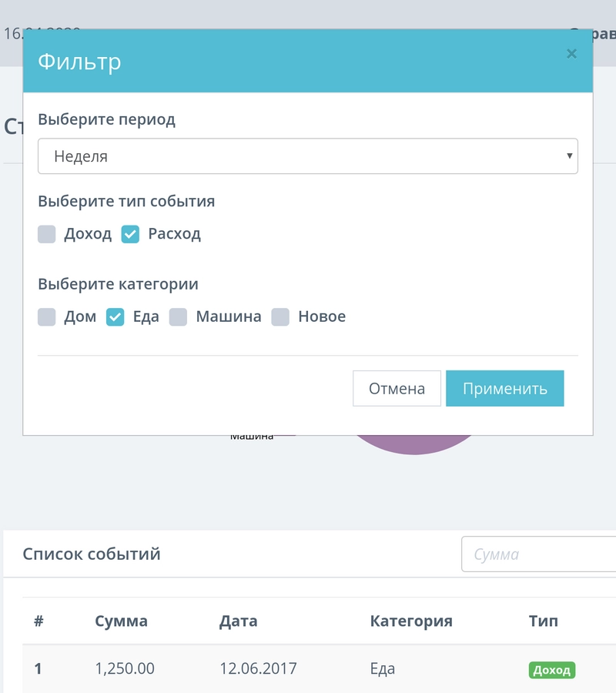Click the # column header
The width and height of the screenshot is (616, 693).
pos(38,621)
